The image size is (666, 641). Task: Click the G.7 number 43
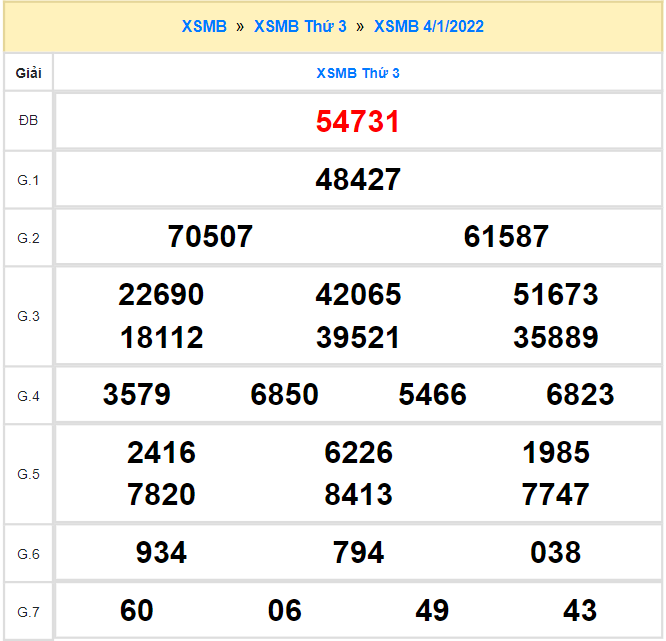(x=580, y=610)
